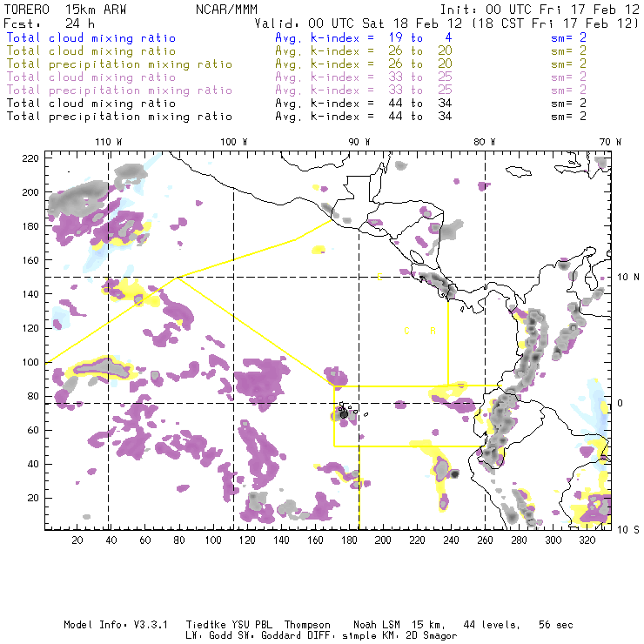The width and height of the screenshot is (644, 644).
Task: Click the black "Total precipitation mixing ratio" legend line
Action: (119, 117)
